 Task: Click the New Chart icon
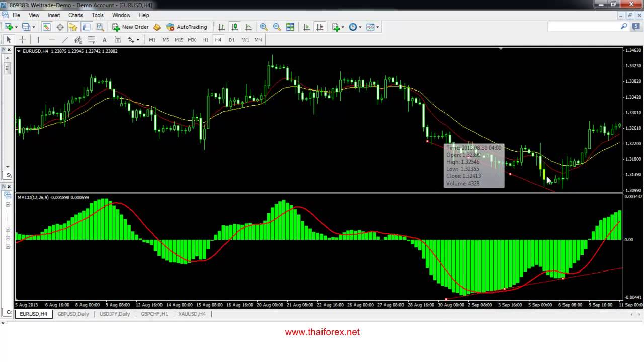[9, 27]
